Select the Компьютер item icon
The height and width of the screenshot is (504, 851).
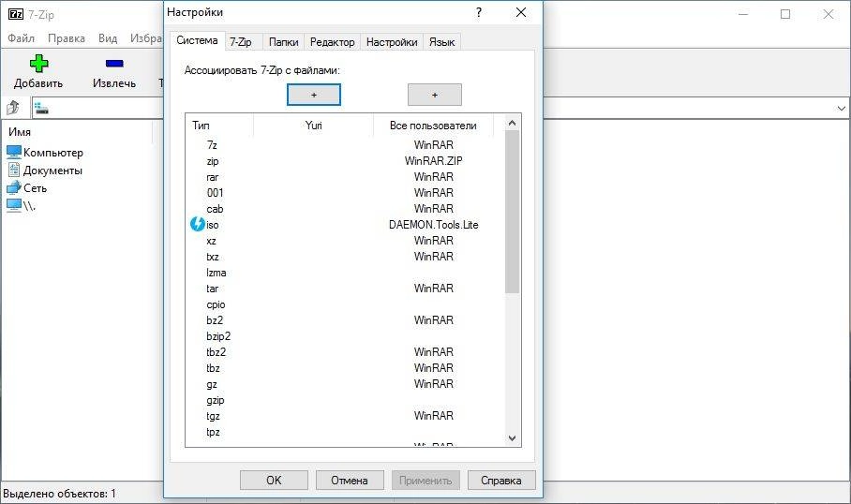(x=14, y=152)
